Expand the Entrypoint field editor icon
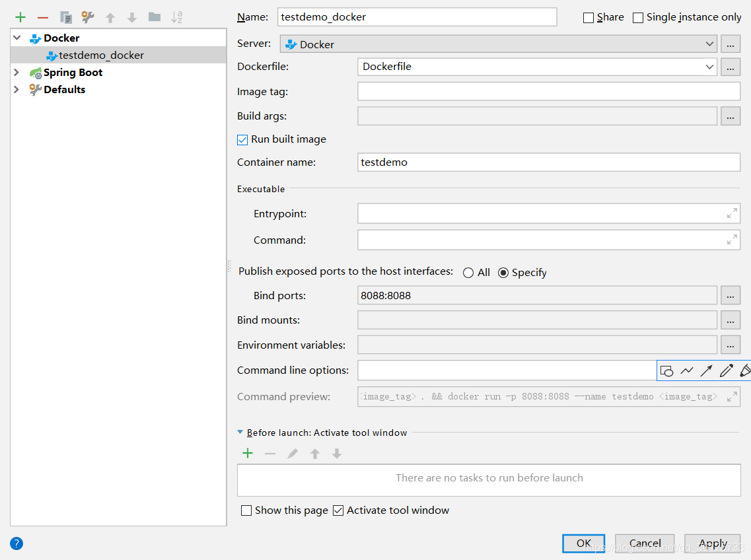Screen dimensions: 751x560 tap(732, 213)
